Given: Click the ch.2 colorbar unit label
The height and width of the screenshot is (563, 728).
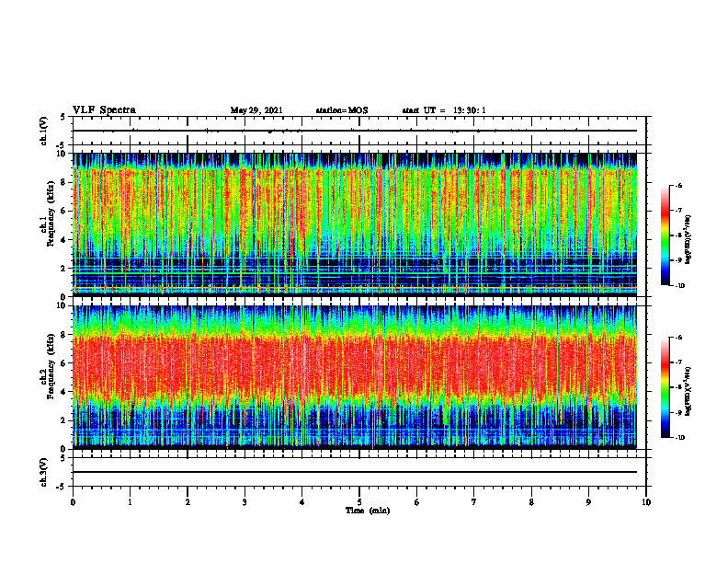Looking at the screenshot, I should 688,391.
